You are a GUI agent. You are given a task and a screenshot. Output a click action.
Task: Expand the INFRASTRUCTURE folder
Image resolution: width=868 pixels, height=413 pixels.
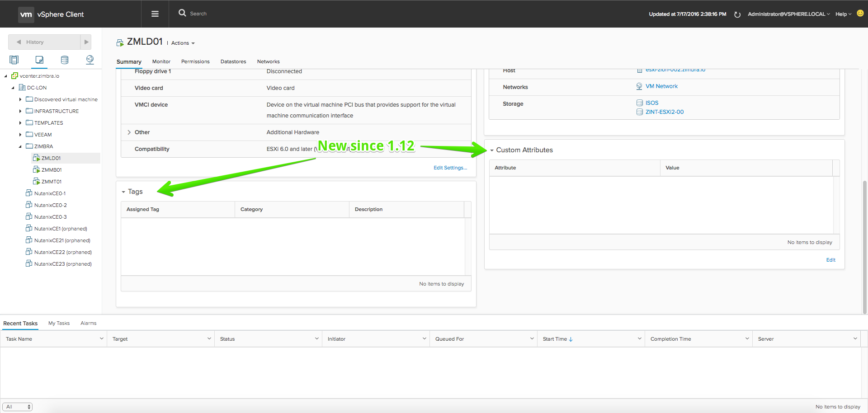click(20, 111)
